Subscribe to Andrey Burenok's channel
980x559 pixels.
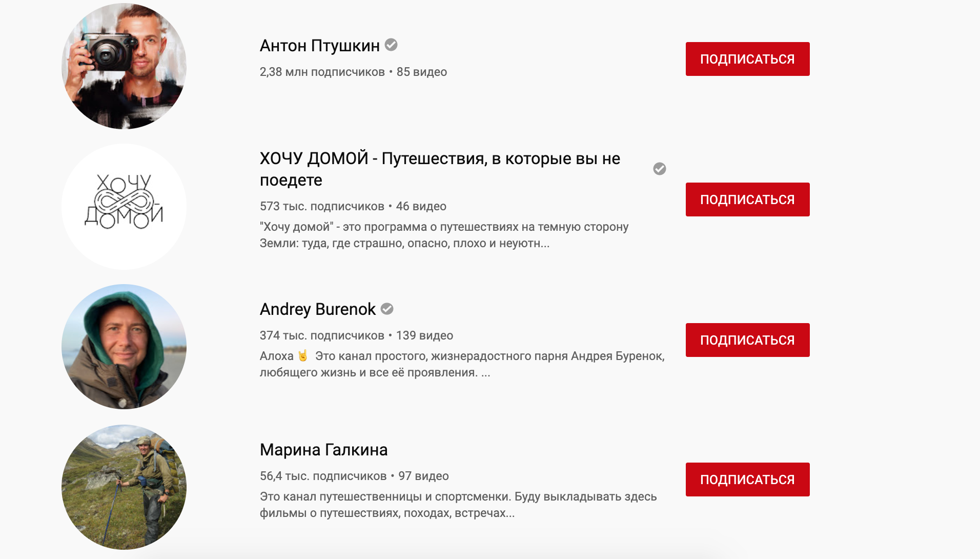(747, 340)
